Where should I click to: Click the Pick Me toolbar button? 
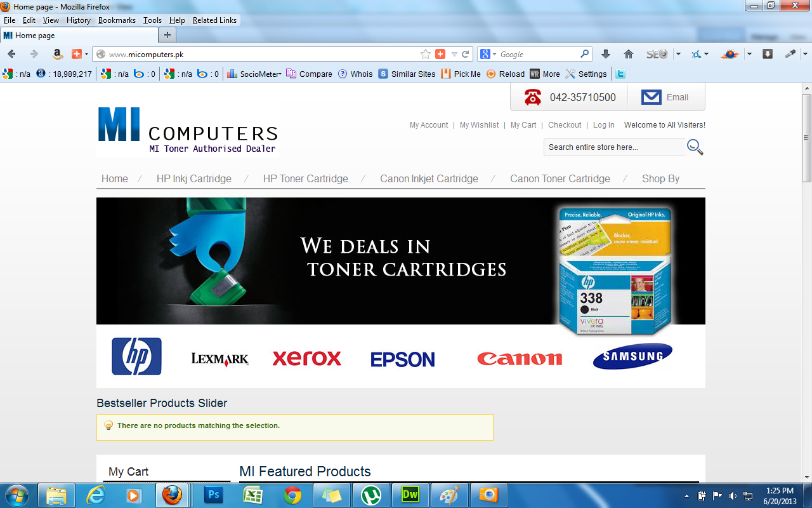tap(461, 74)
